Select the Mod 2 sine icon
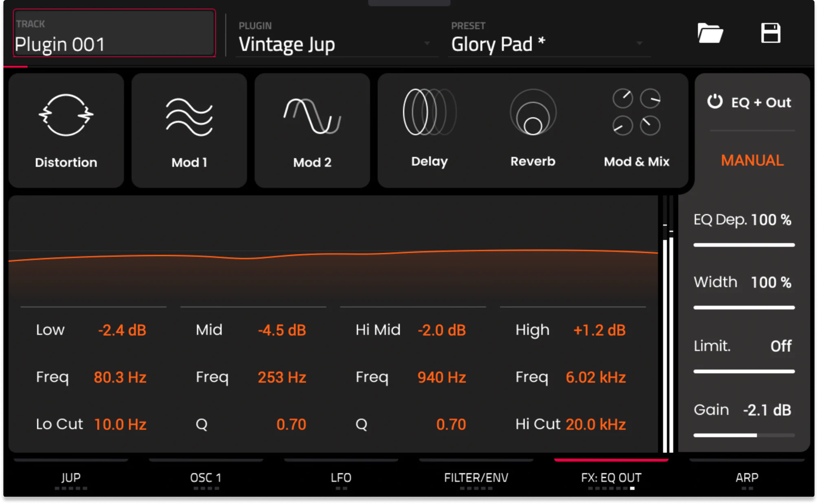The width and height of the screenshot is (818, 504). pos(312,116)
